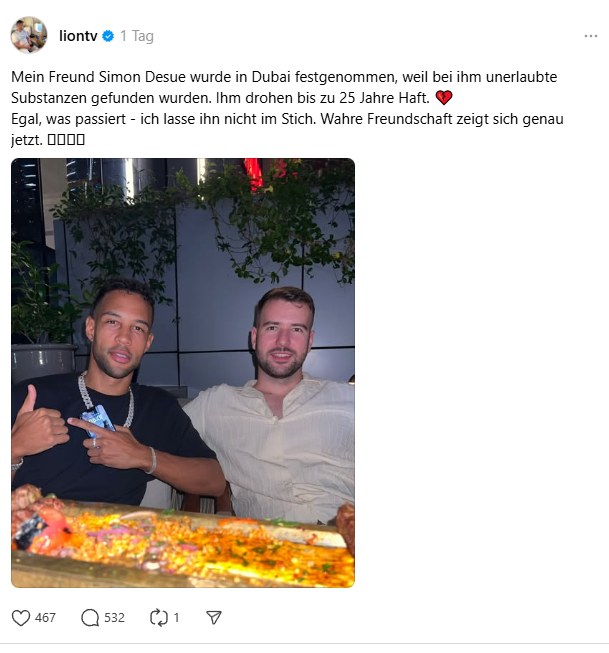View the 532 replies count
Viewport: 609px width, 653px height.
tap(115, 618)
